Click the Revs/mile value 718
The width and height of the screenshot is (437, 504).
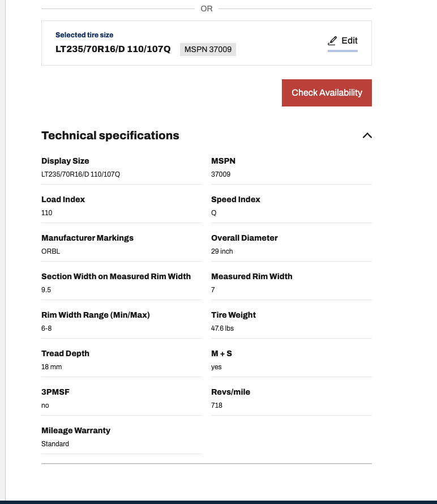point(217,405)
